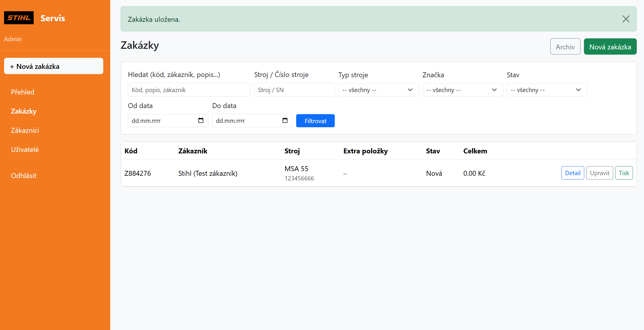Open Zákazníci sidebar section

pyautogui.click(x=25, y=130)
